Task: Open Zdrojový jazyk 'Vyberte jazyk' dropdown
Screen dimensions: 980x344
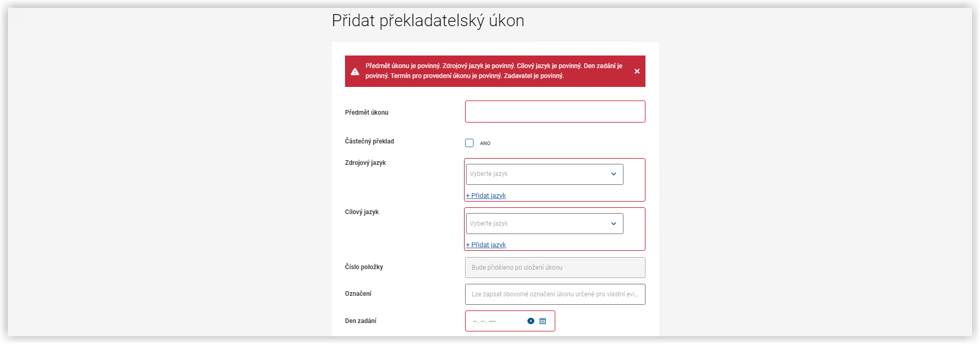Action: [x=544, y=174]
